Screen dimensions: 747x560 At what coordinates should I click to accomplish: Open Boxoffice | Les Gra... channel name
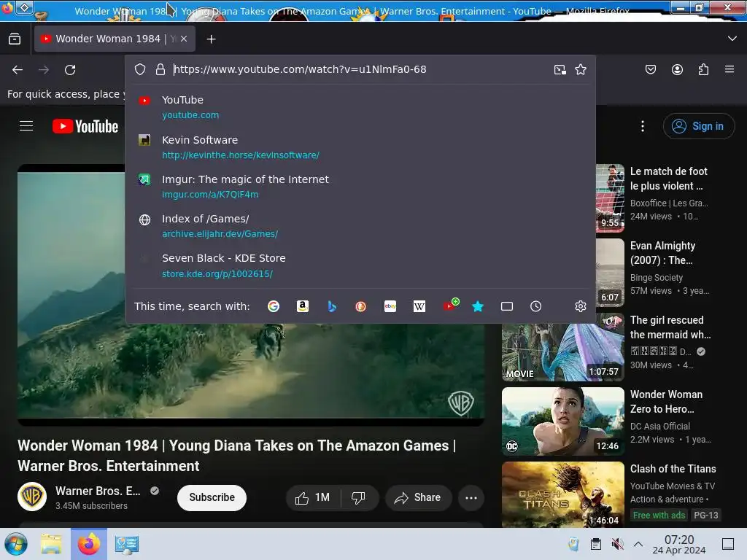pos(669,203)
